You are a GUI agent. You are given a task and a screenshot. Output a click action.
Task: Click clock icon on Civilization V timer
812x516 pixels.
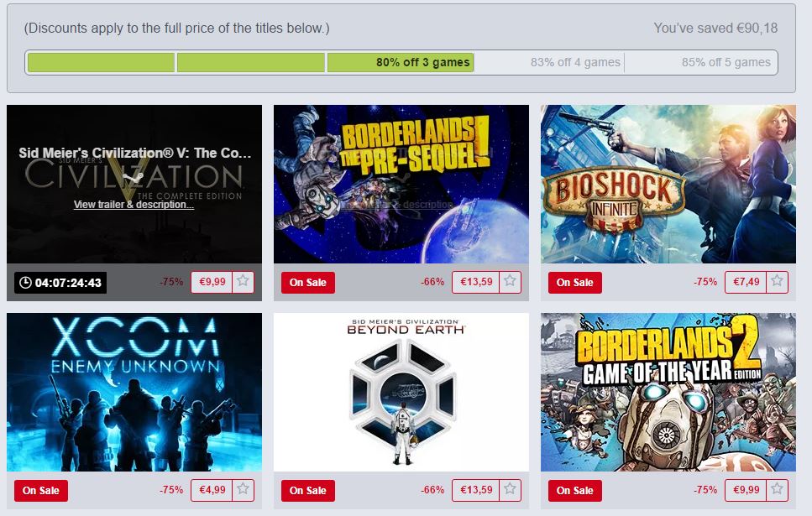[x=25, y=283]
